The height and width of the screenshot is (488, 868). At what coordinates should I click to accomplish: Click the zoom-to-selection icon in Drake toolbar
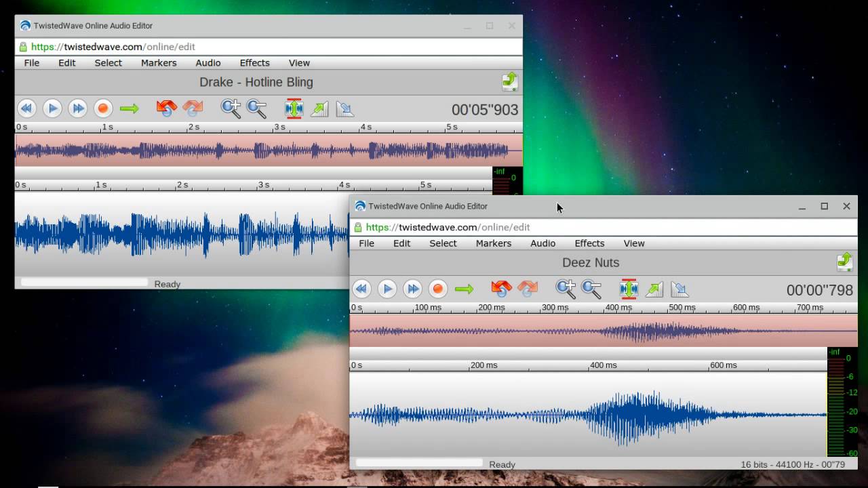point(294,108)
